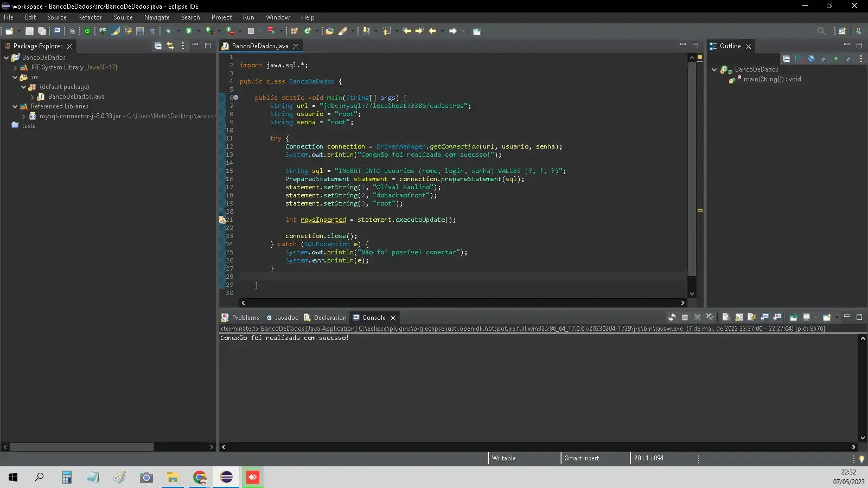868x488 pixels.
Task: Click the Back navigation arrow in toolbar
Action: pyautogui.click(x=432, y=31)
